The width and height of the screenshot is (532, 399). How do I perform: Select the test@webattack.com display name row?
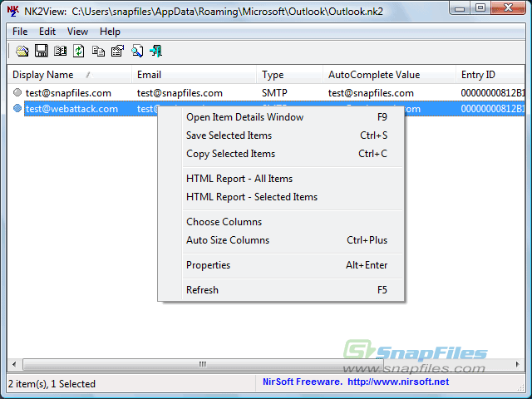[71, 109]
